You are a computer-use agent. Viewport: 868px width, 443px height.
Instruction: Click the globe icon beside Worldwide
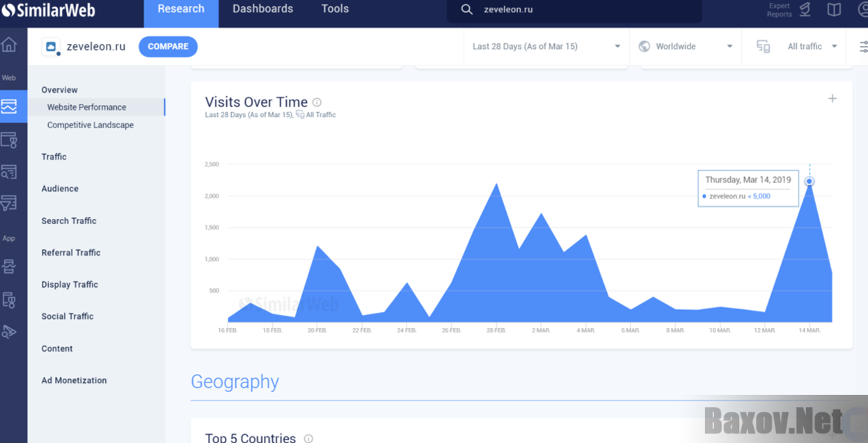tap(645, 47)
